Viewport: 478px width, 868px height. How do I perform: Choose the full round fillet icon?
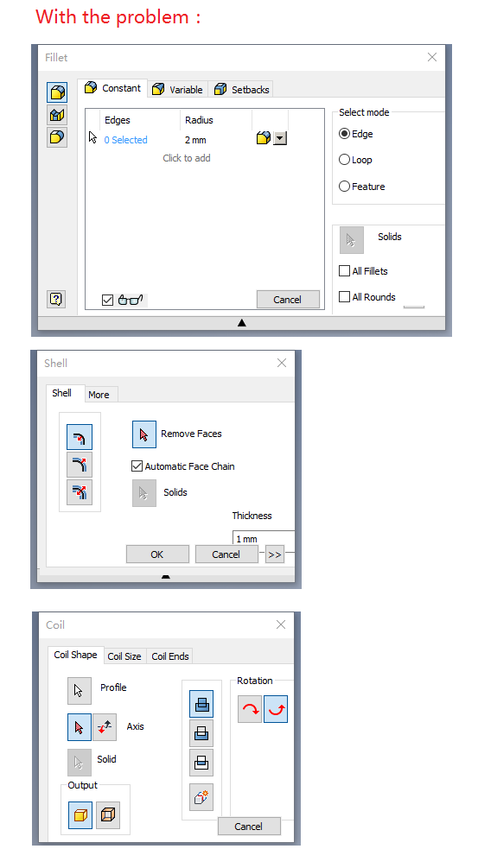58,136
